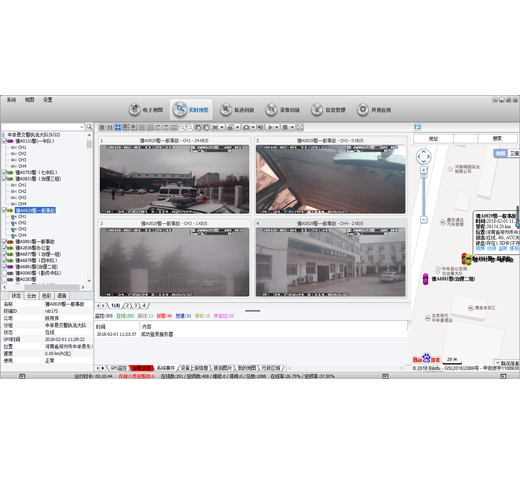Open the 信息管理 module
Image resolution: width=520 pixels, height=480 pixels.
(328, 110)
